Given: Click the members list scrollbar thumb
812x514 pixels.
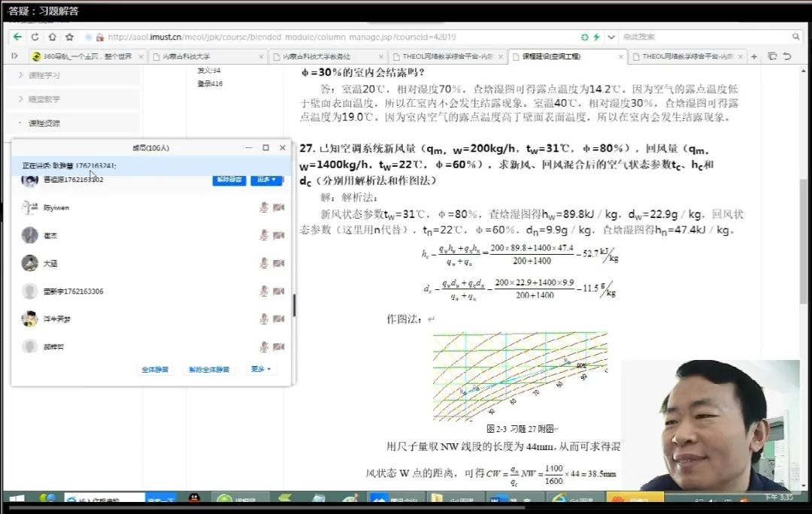Looking at the screenshot, I should [x=294, y=305].
